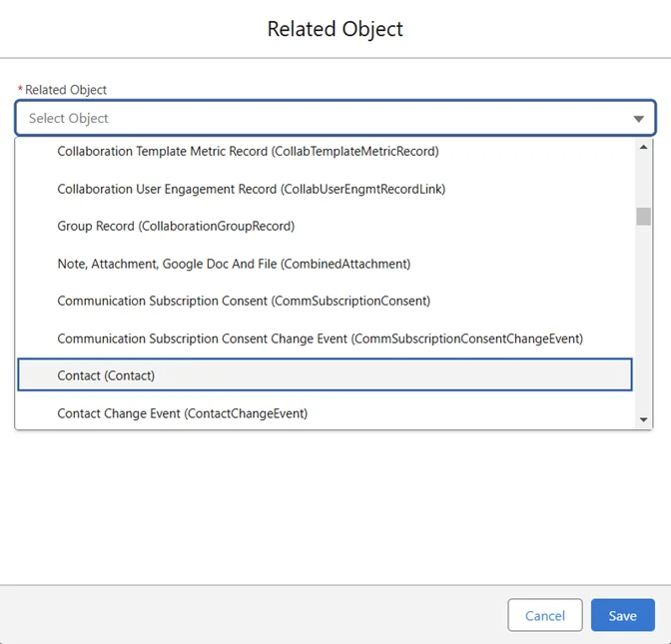Click the Related Object dropdown arrow
The image size is (671, 644).
638,119
